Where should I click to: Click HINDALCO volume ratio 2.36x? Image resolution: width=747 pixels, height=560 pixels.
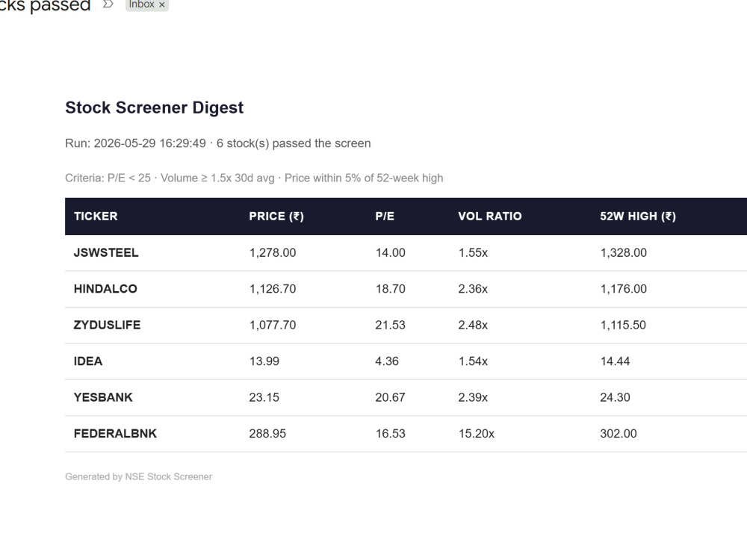pyautogui.click(x=473, y=289)
